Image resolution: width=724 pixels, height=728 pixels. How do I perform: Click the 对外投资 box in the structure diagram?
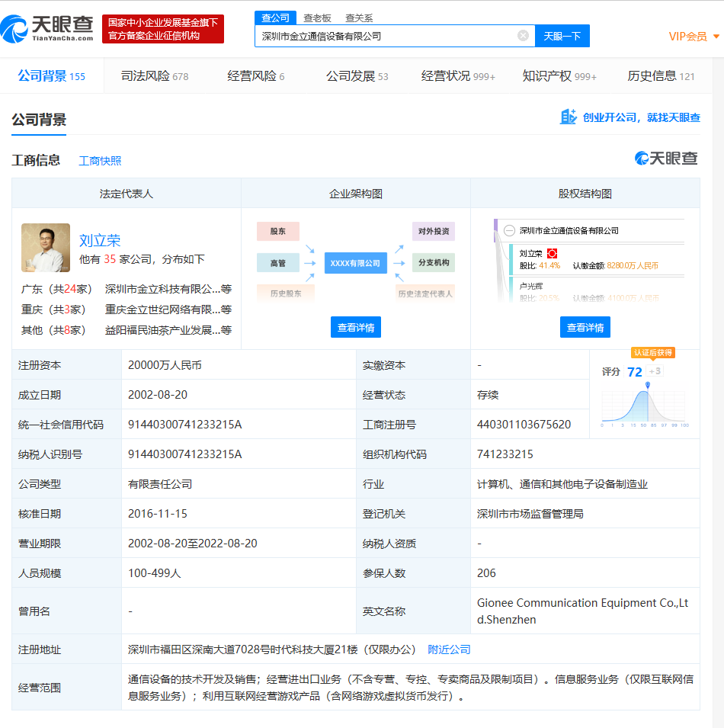(434, 231)
